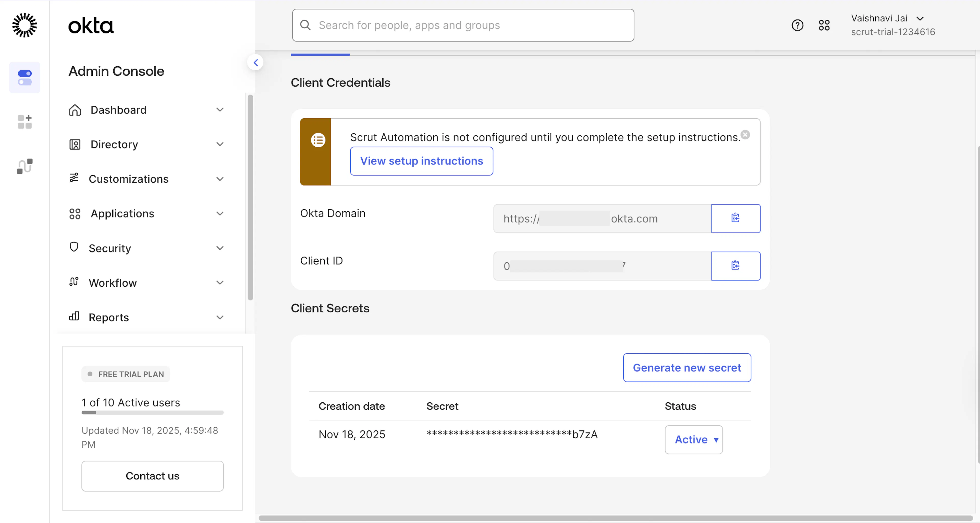Viewport: 980px width, 523px height.
Task: Dismiss the setup instructions notice
Action: (x=745, y=135)
